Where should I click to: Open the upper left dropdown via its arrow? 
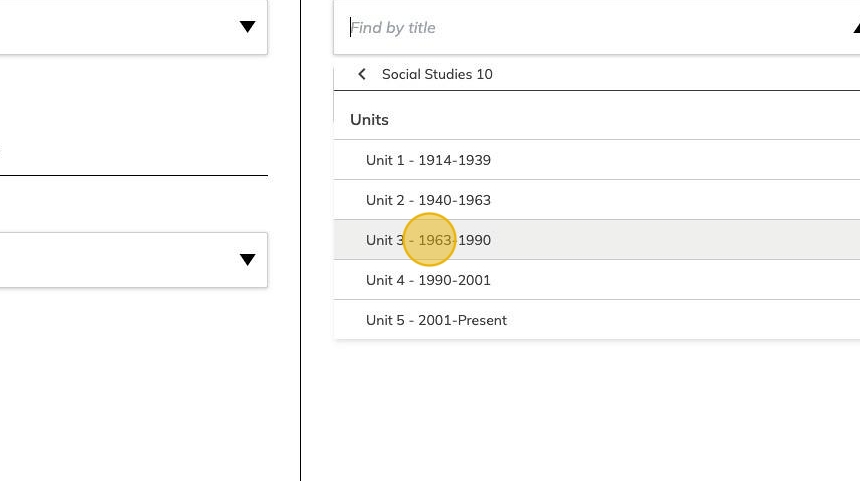248,27
